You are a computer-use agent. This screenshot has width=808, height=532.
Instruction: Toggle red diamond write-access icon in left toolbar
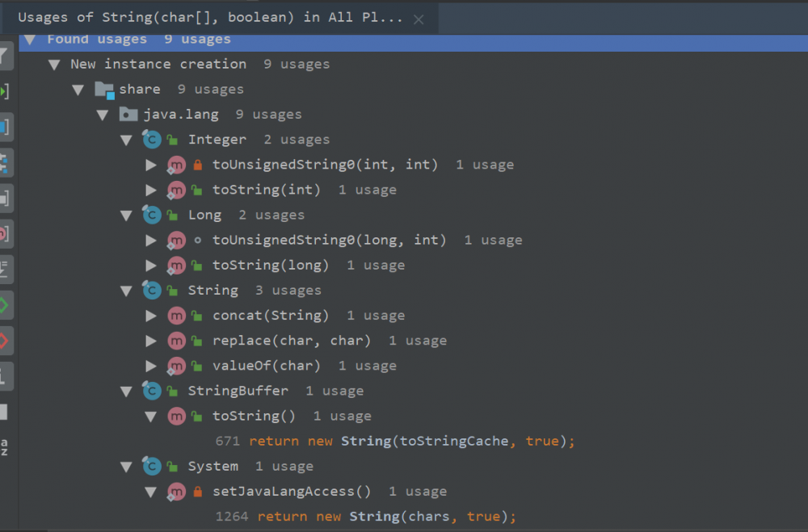point(4,341)
